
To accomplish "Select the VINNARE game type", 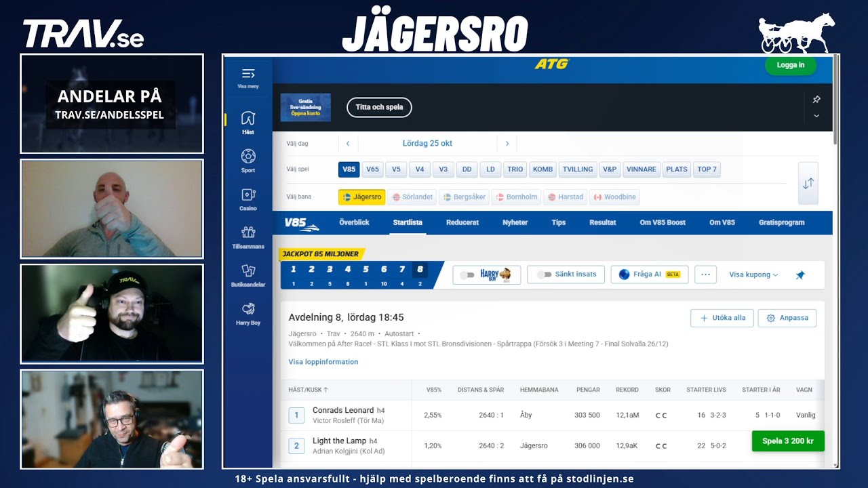I will point(642,169).
